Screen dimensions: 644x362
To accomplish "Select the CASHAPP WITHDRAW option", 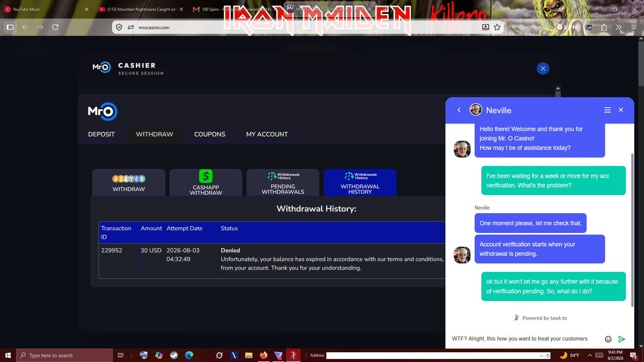I will tap(206, 182).
